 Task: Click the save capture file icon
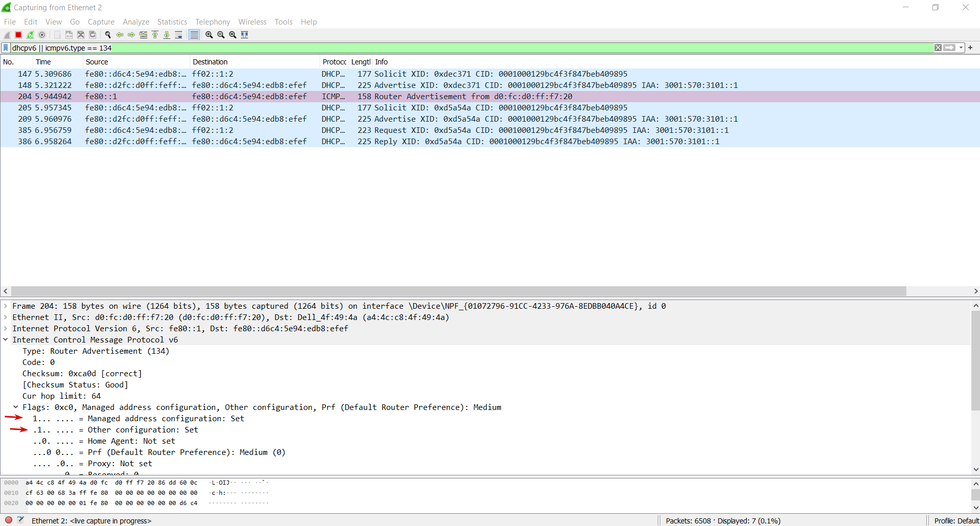click(x=69, y=35)
